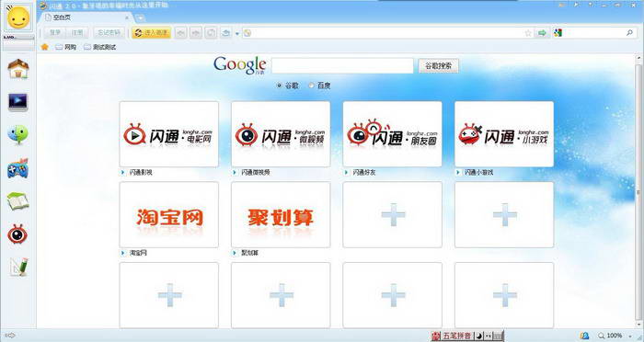The height and width of the screenshot is (342, 644).
Task: Open dropdown arrow next to undo button
Action: [237, 34]
